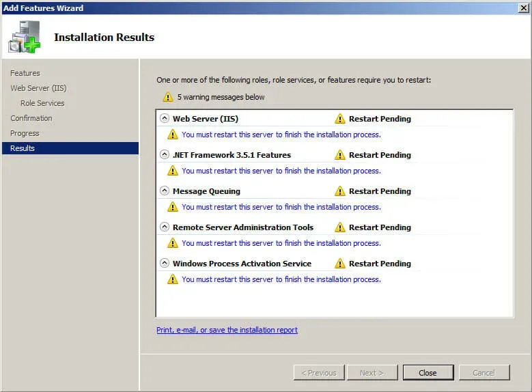The height and width of the screenshot is (392, 532).
Task: Select the Results step in the sidebar
Action: pyautogui.click(x=70, y=148)
